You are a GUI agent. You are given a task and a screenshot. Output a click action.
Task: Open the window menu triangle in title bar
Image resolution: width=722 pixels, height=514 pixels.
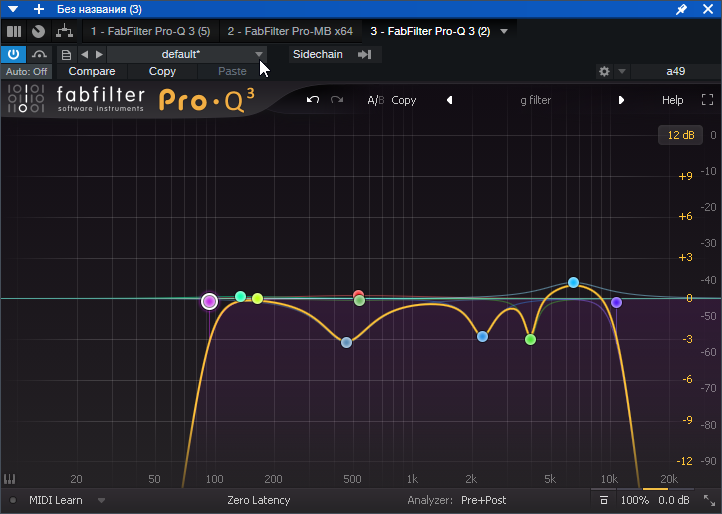click(x=13, y=9)
